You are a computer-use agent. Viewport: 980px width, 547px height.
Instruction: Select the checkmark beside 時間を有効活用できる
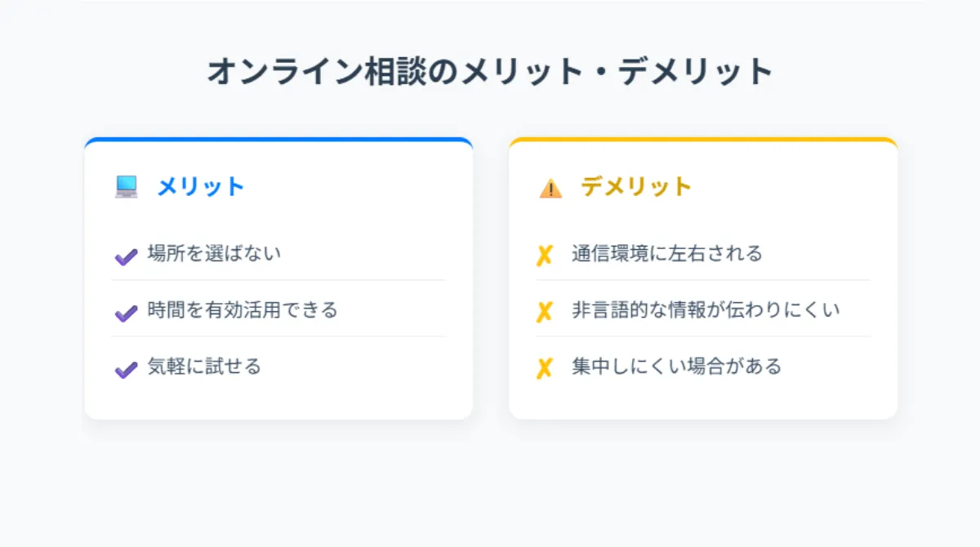tap(125, 313)
